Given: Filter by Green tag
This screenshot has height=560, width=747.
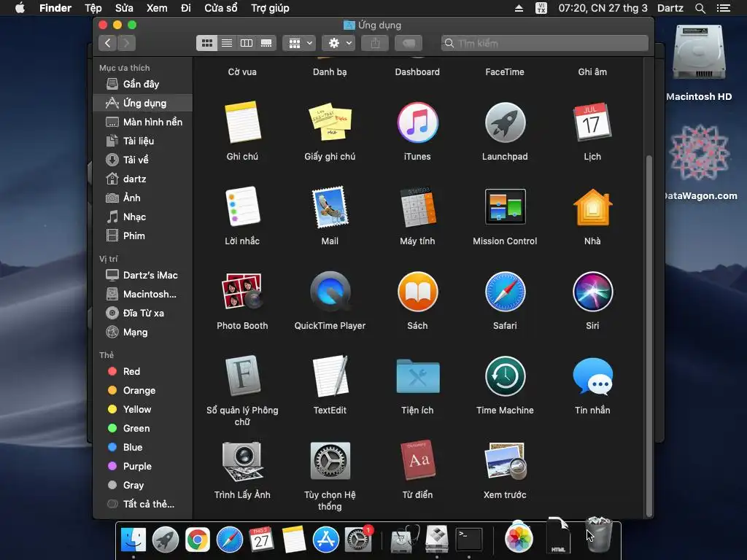Looking at the screenshot, I should coord(142,429).
